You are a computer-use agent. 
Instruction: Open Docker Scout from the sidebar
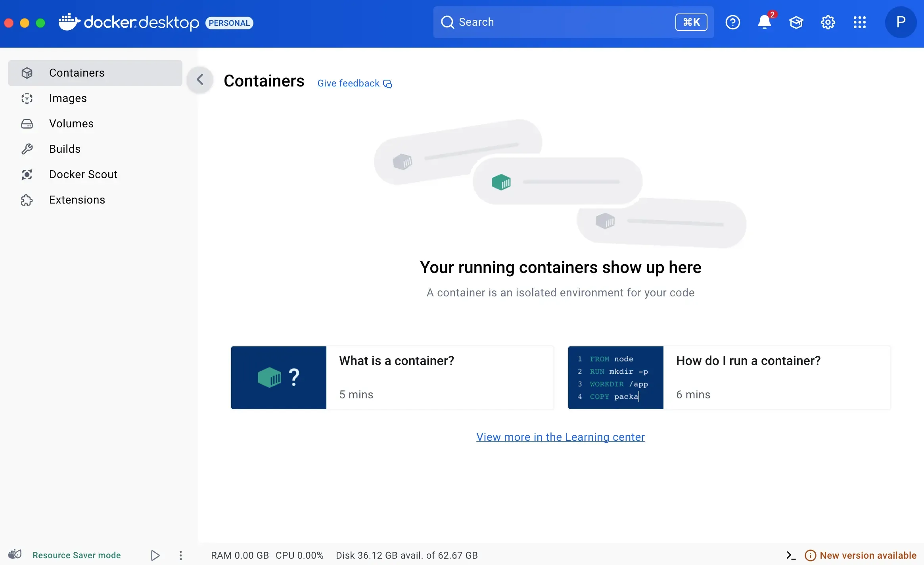pyautogui.click(x=83, y=174)
